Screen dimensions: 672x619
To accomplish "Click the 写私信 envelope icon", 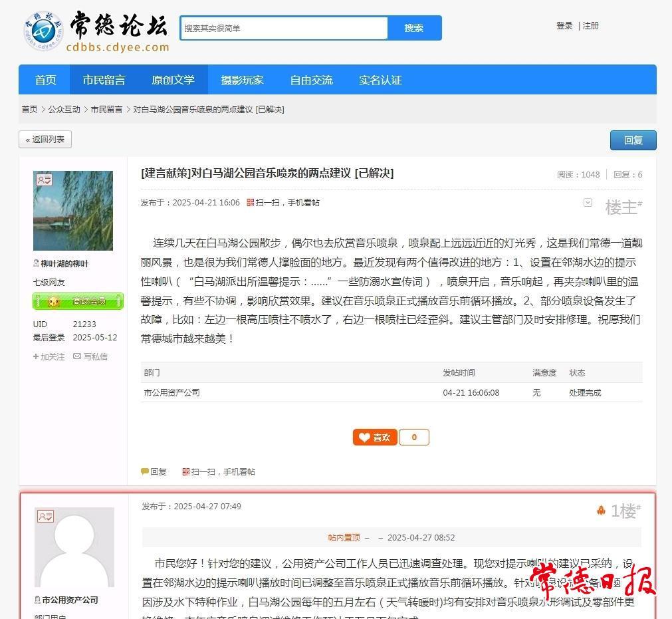I will tap(77, 356).
